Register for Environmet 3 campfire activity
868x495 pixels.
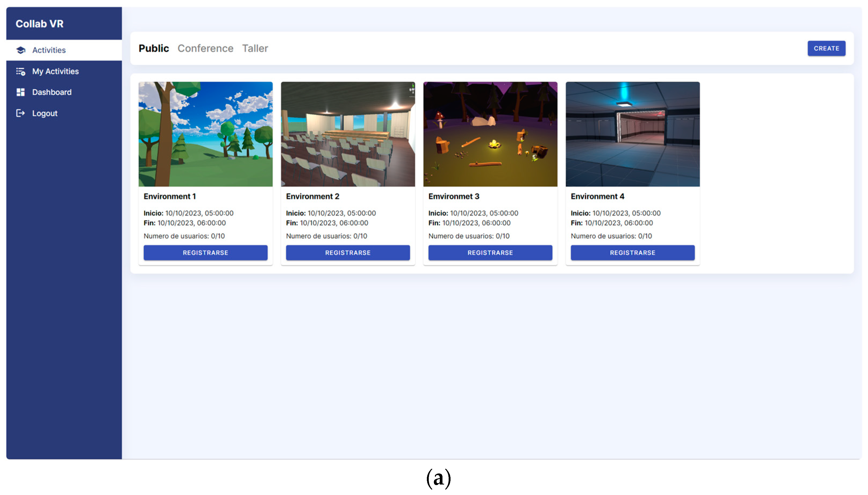(x=490, y=252)
